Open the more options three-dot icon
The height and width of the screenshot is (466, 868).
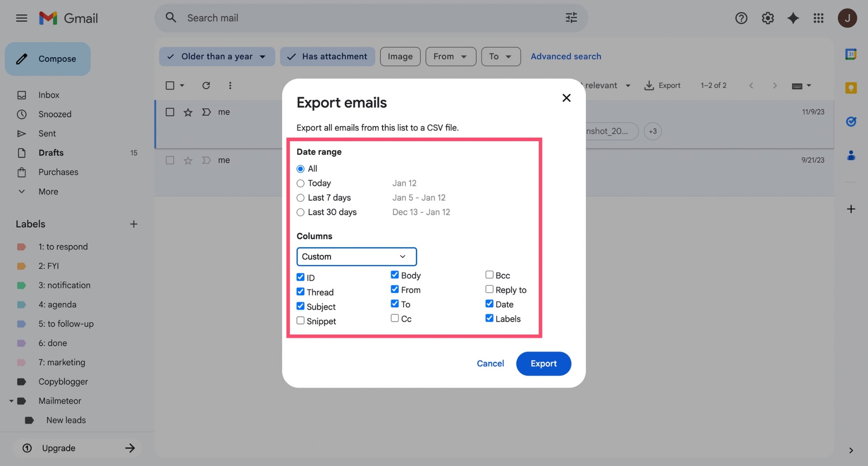[230, 85]
